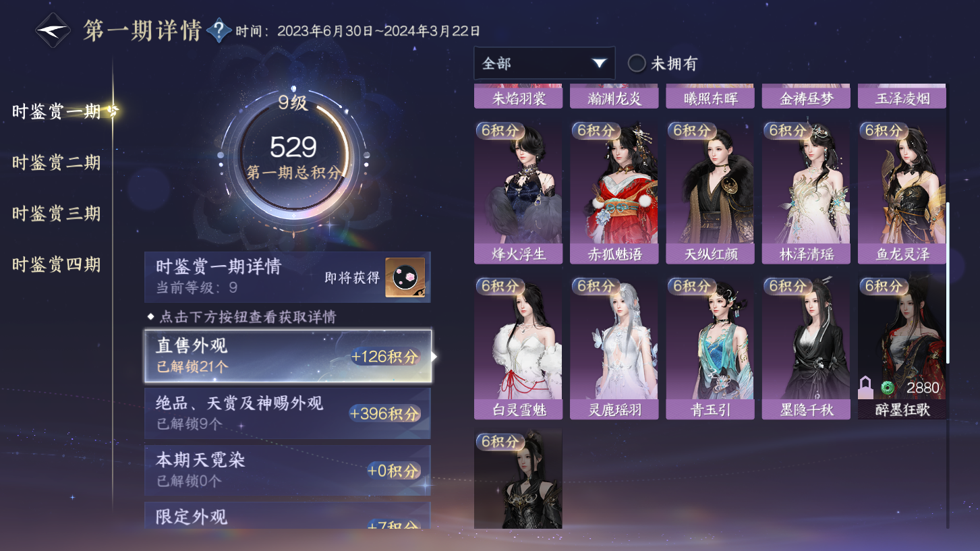Select the 直售外观 category button

(287, 356)
